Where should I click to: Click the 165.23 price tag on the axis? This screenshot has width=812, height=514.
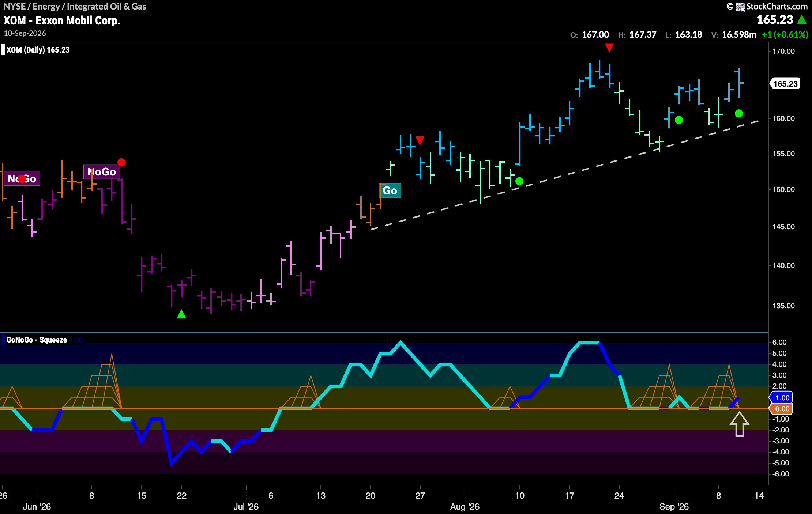[785, 84]
